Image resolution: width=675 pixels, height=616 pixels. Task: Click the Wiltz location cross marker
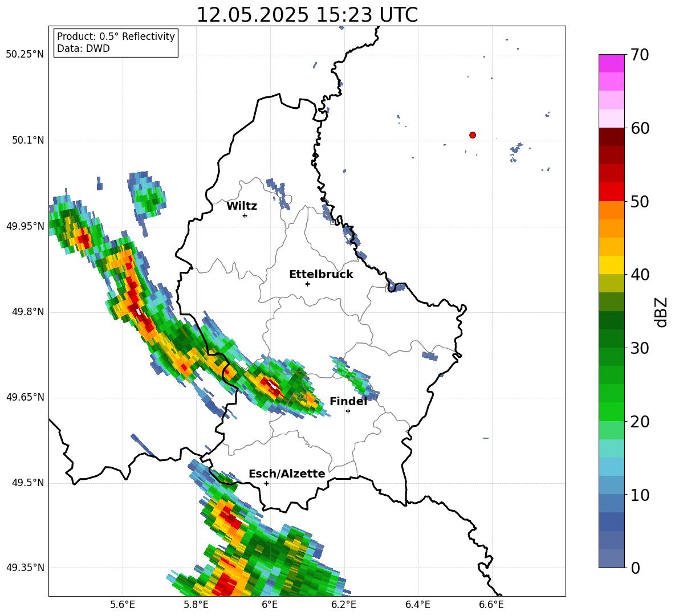(245, 215)
